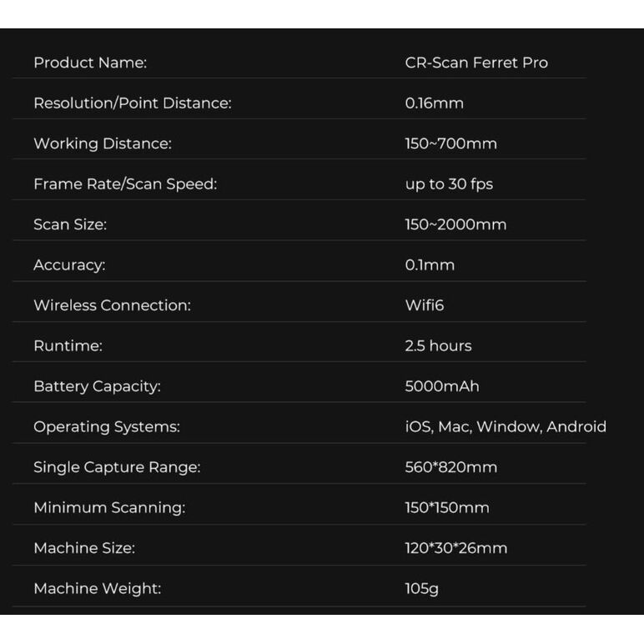Screen dimensions: 644x644
Task: Select the 'iOS, Mac, Window, Android' value
Action: [506, 427]
